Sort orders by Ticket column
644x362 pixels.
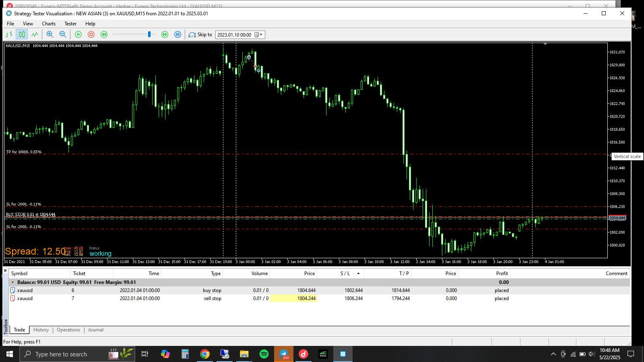pos(91,274)
